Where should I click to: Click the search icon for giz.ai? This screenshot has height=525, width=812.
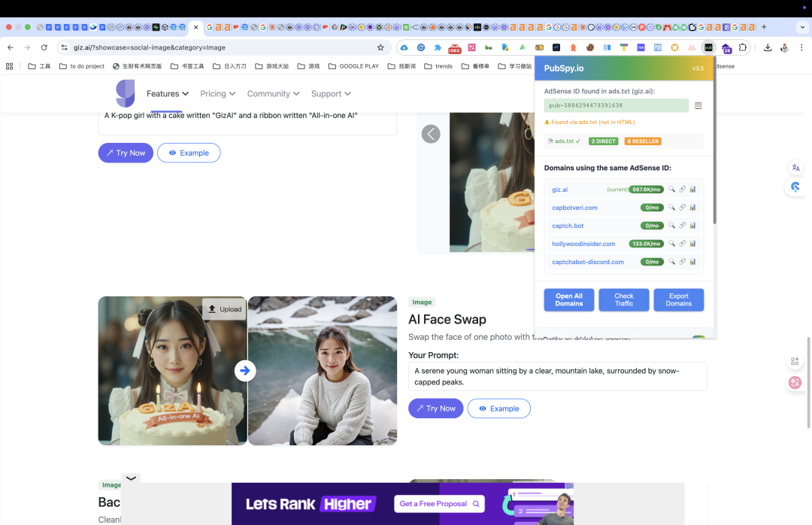(x=671, y=190)
